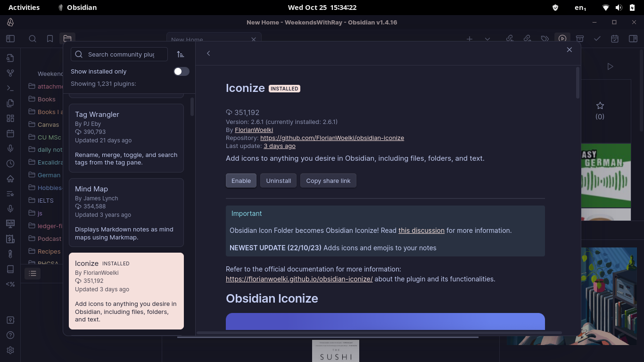The width and height of the screenshot is (644, 362).
Task: Click the tags icon in the toolbar
Action: click(545, 39)
